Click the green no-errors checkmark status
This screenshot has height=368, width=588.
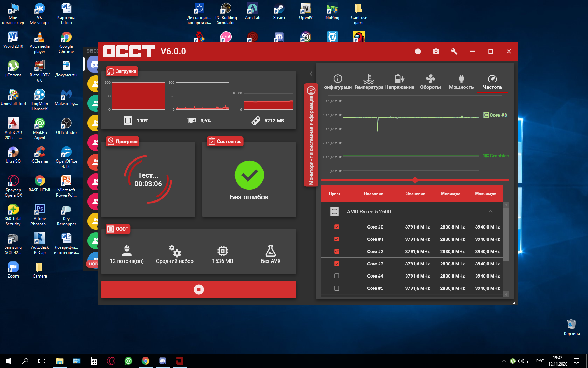pyautogui.click(x=249, y=175)
